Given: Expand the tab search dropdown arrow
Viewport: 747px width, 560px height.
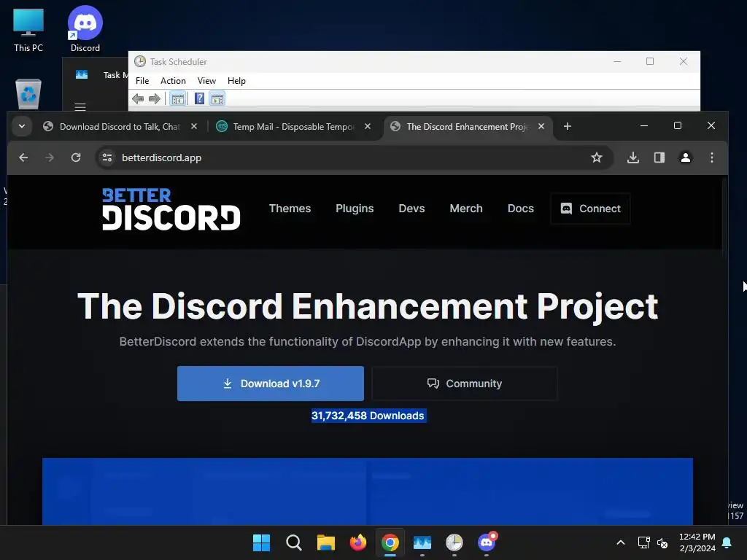Looking at the screenshot, I should coord(22,126).
